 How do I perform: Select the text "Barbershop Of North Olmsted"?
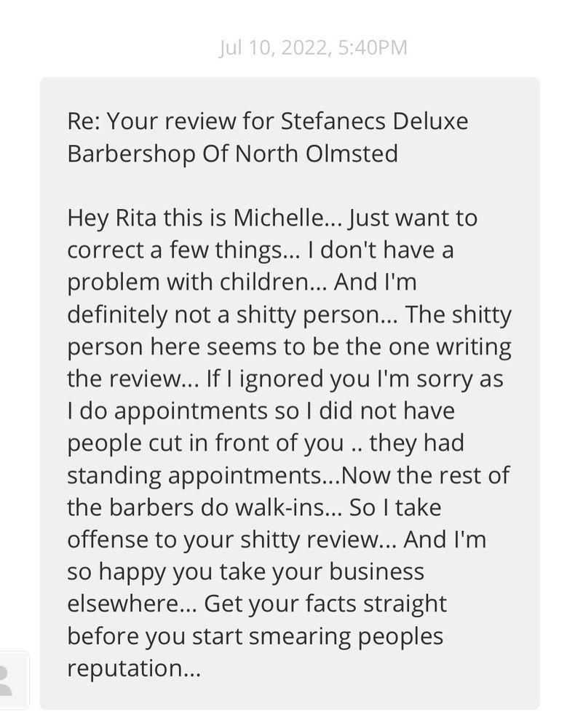pos(233,154)
